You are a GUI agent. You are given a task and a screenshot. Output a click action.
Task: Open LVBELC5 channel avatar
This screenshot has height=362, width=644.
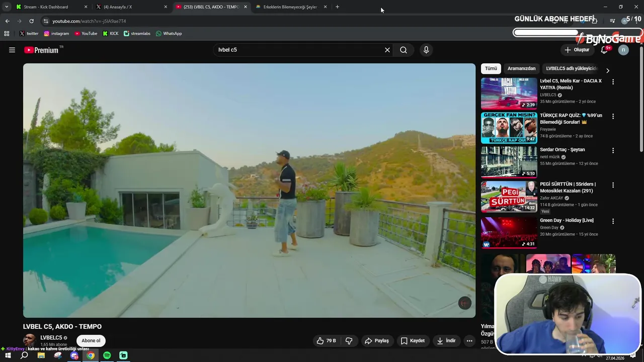tap(30, 340)
